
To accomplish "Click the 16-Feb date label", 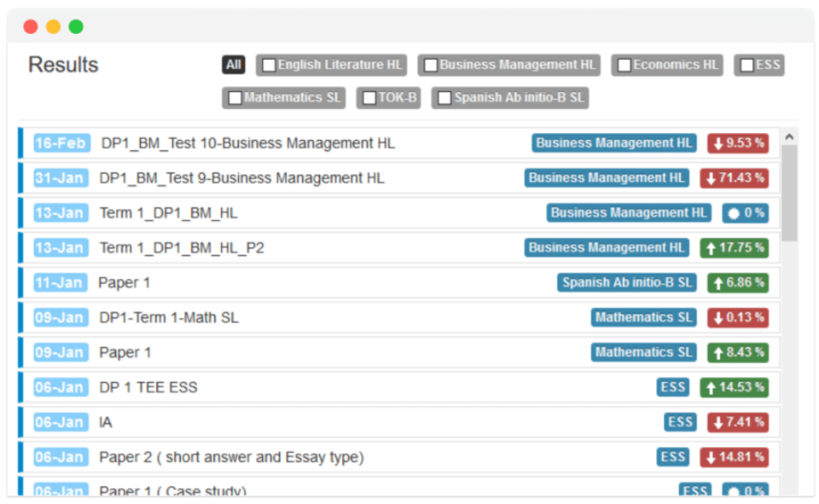I will (x=61, y=143).
